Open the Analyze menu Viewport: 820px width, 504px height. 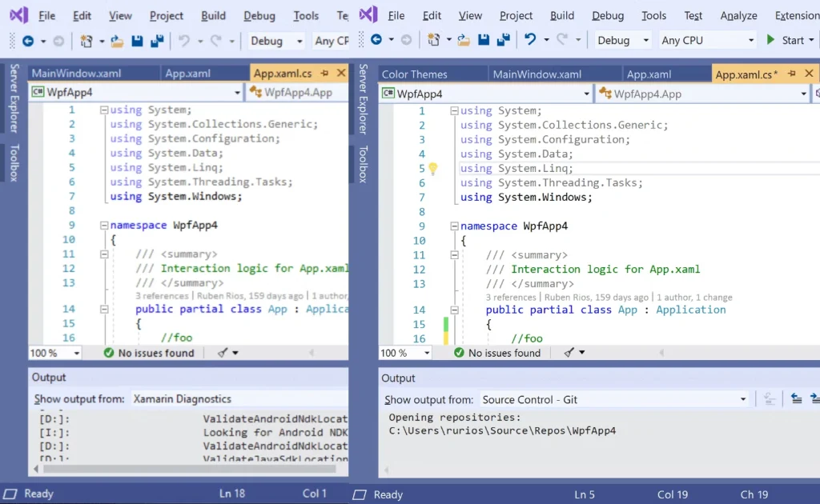click(738, 15)
